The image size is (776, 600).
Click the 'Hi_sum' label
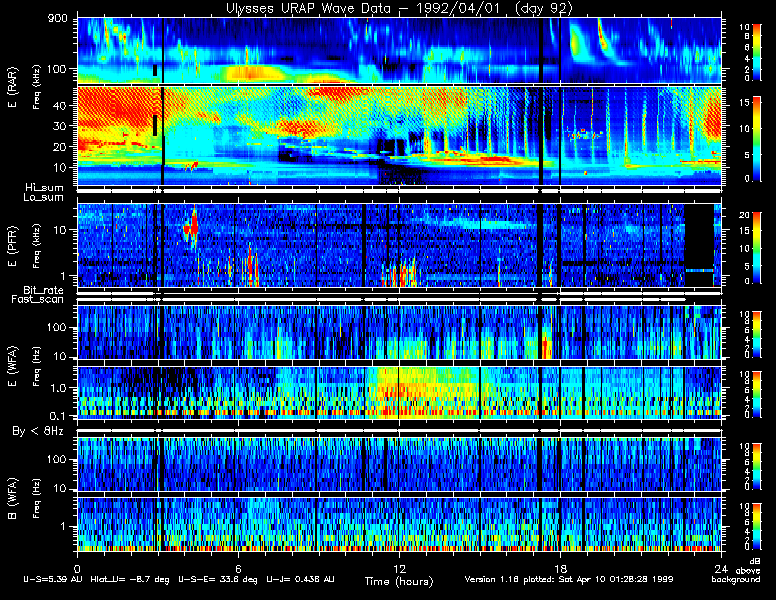click(x=45, y=187)
